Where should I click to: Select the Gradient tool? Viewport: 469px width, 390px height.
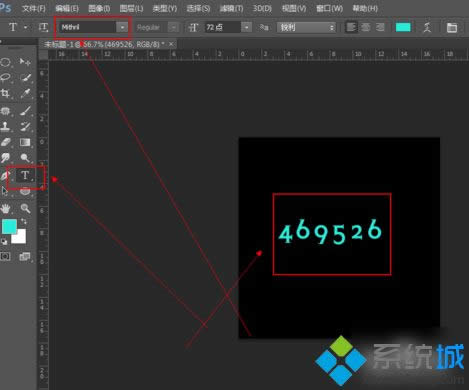(x=25, y=142)
